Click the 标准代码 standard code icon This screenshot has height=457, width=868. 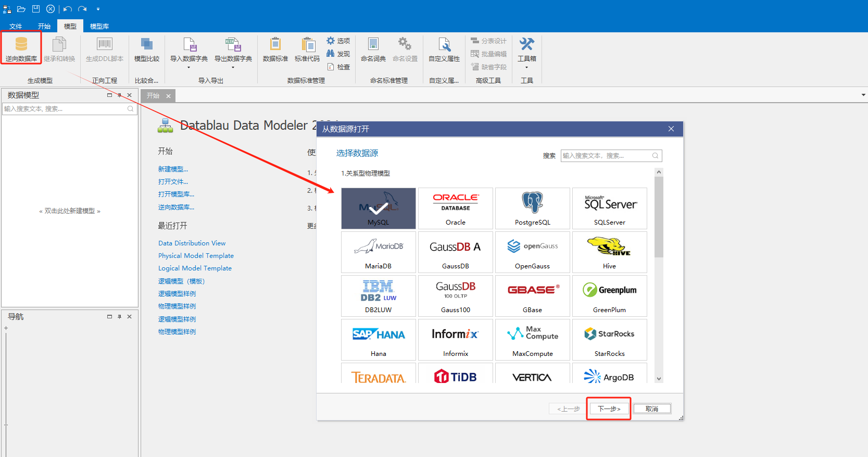(x=307, y=48)
